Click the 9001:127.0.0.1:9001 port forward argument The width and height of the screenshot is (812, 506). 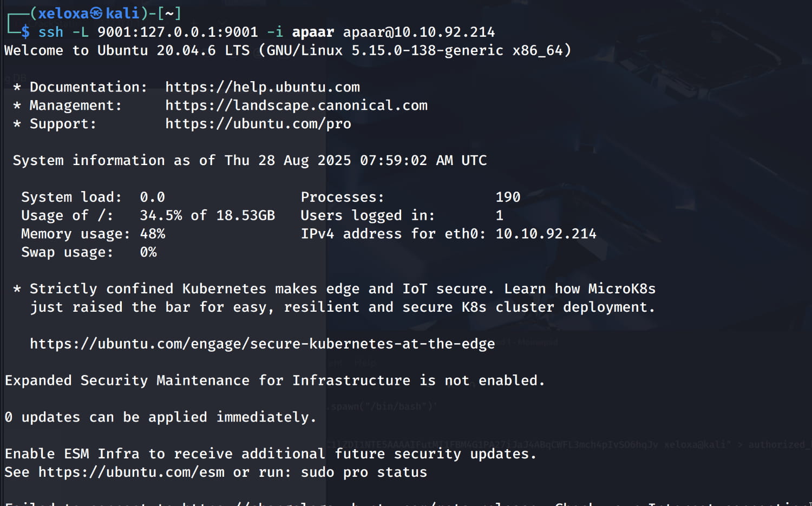pos(178,32)
